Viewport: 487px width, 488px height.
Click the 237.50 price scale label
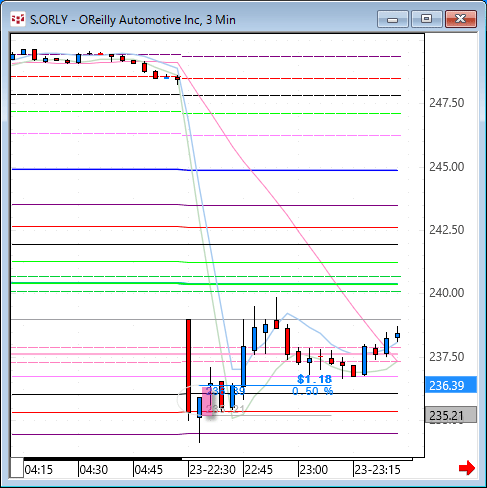coord(446,357)
